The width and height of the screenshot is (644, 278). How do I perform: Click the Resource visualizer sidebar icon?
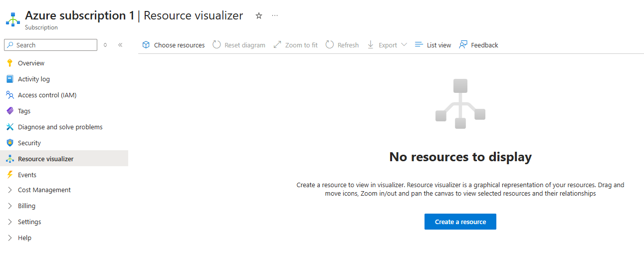click(10, 159)
